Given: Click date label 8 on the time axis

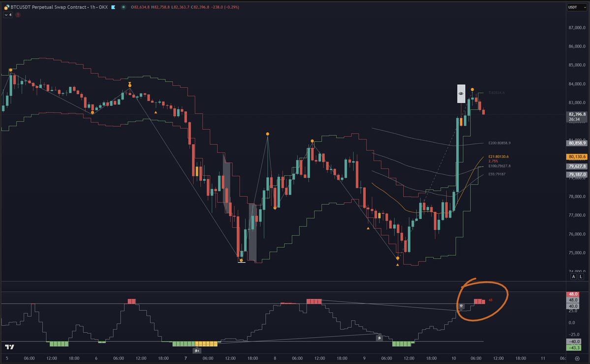Looking at the screenshot, I should coord(275,359).
